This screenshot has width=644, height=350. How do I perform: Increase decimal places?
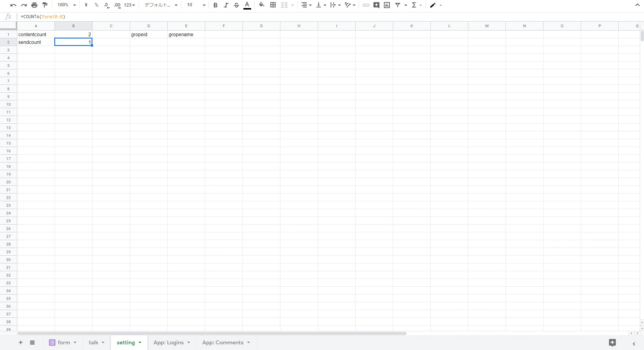point(117,5)
